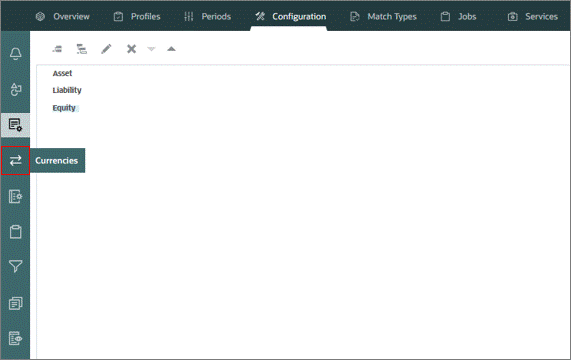Select the Asset row
Image resolution: width=571 pixels, height=360 pixels.
(62, 73)
